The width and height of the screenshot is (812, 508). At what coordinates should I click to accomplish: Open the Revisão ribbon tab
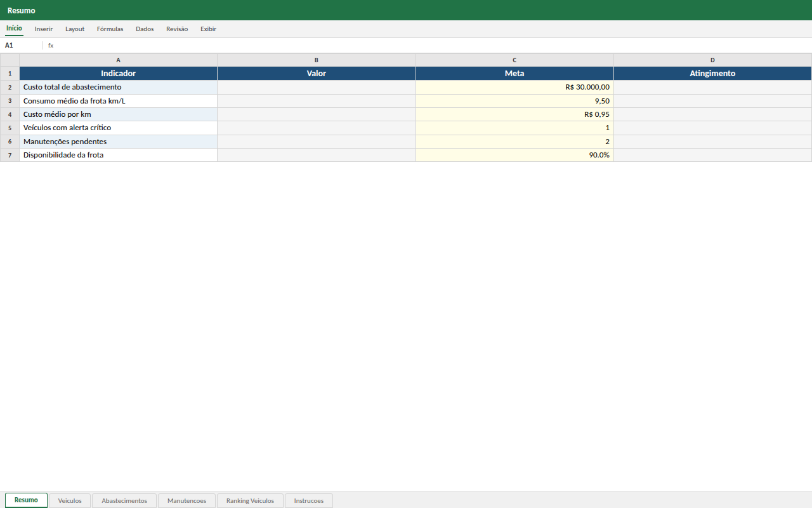[177, 29]
